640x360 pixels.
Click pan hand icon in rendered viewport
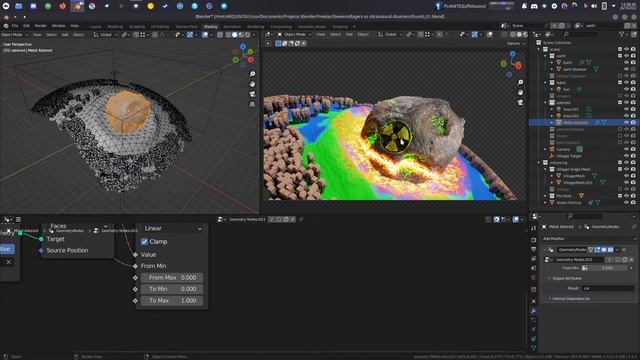point(520,93)
